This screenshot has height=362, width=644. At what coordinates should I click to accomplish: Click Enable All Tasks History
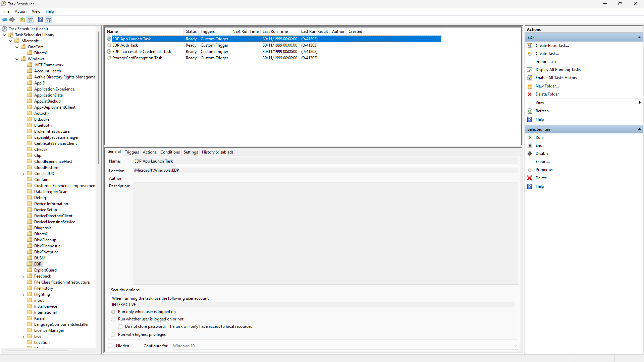click(x=556, y=78)
